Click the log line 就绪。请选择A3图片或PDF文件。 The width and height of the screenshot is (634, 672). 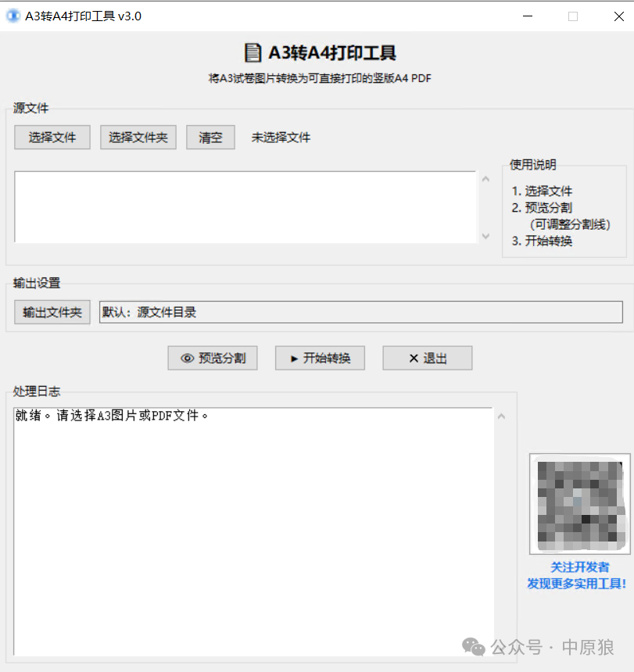112,415
